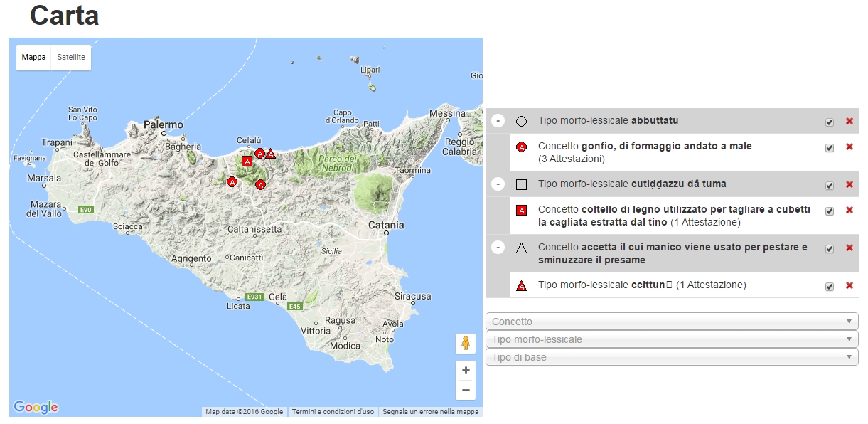The image size is (868, 424).
Task: Click the red square map marker
Action: click(247, 161)
